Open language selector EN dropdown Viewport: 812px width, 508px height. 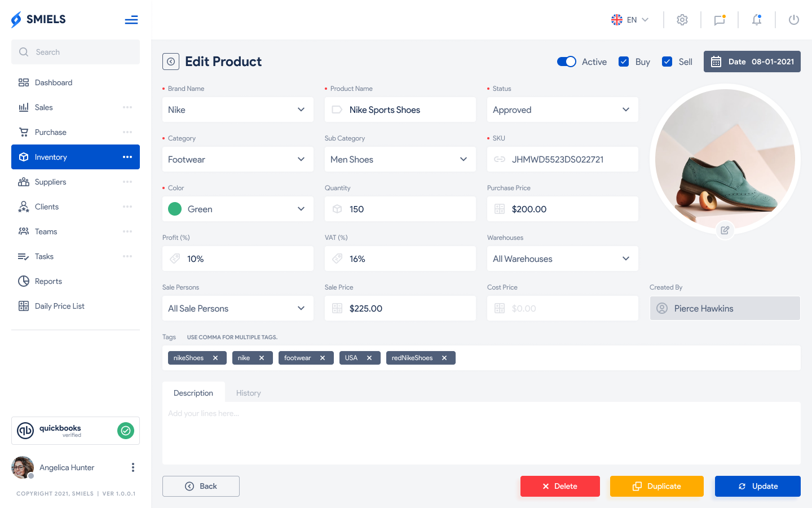point(630,20)
